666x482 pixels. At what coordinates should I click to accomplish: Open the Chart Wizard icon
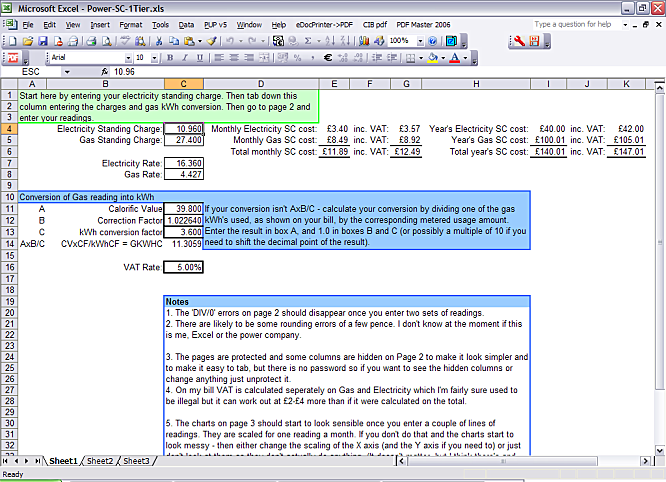point(364,41)
